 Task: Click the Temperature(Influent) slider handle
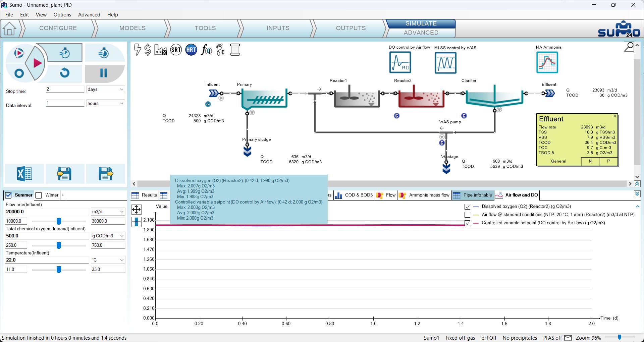59,270
